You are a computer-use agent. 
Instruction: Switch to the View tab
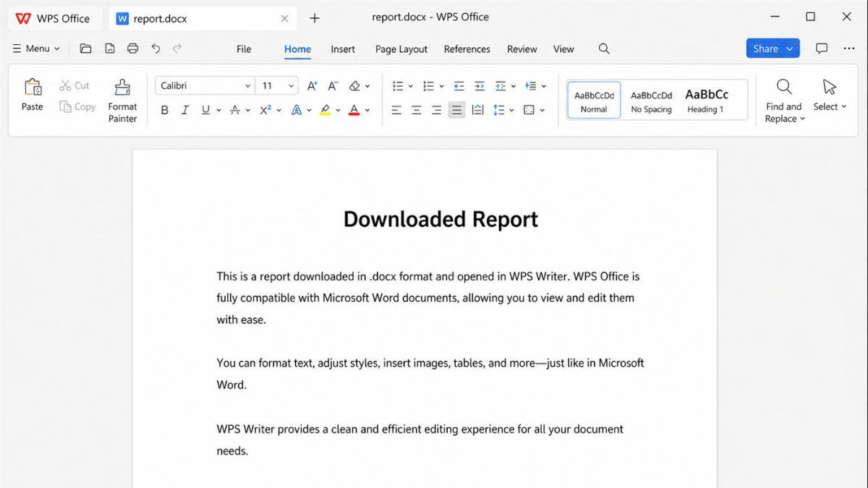(563, 49)
